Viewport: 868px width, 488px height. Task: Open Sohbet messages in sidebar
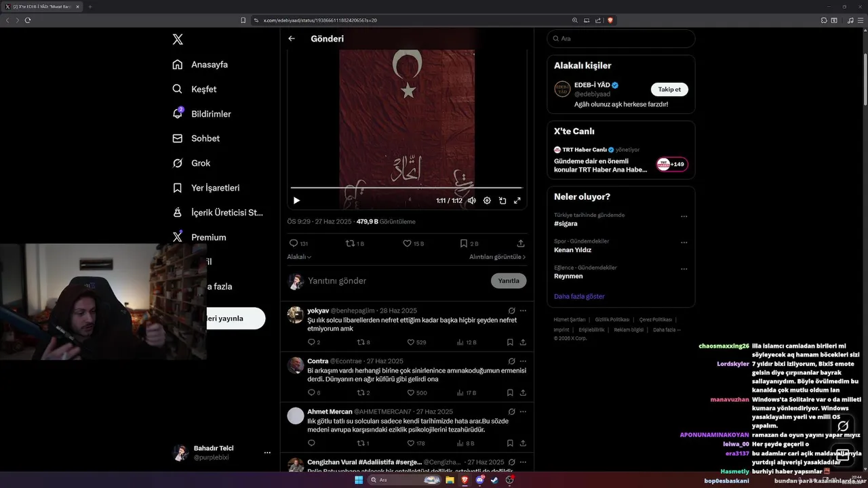(196, 138)
